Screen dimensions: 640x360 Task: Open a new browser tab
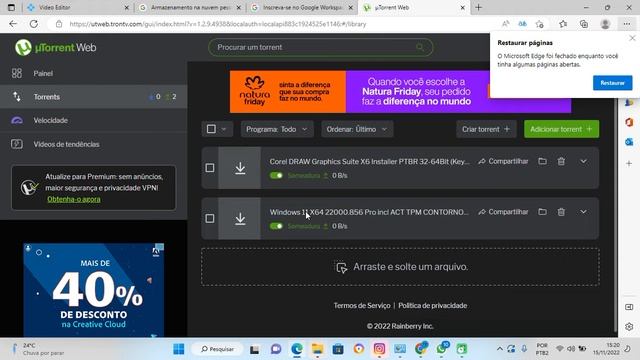coord(478,7)
